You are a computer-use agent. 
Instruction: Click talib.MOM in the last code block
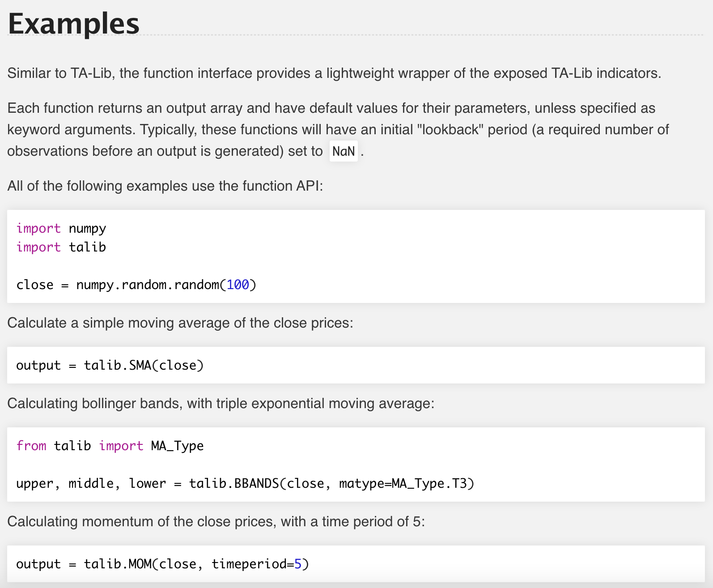click(x=118, y=564)
